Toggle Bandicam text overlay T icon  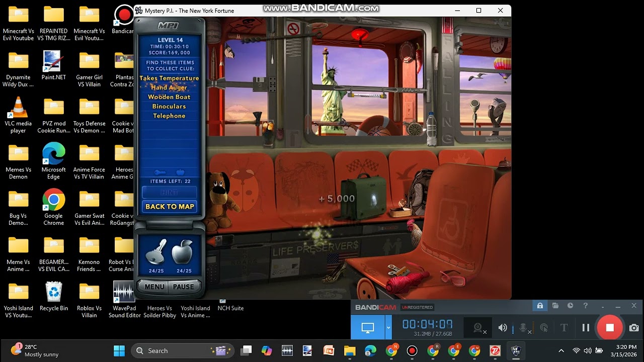[564, 328]
